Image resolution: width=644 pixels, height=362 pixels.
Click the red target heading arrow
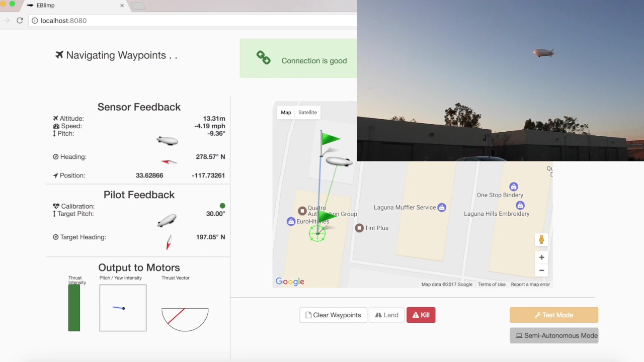[169, 242]
